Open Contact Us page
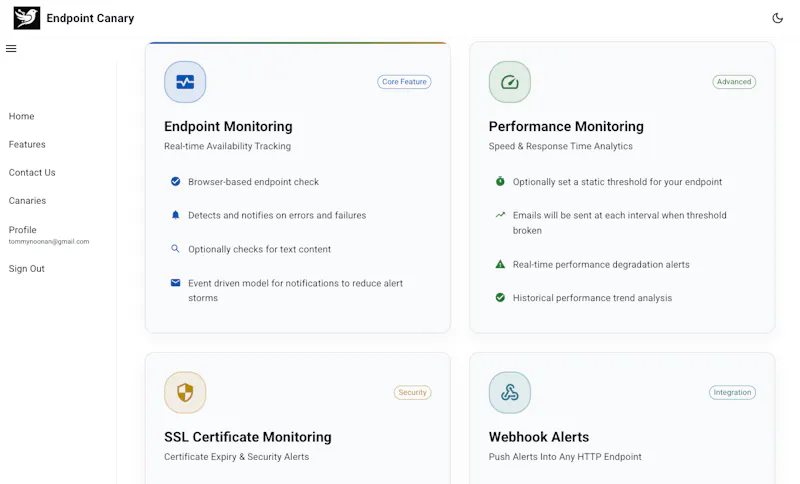This screenshot has width=800, height=484. tap(32, 172)
